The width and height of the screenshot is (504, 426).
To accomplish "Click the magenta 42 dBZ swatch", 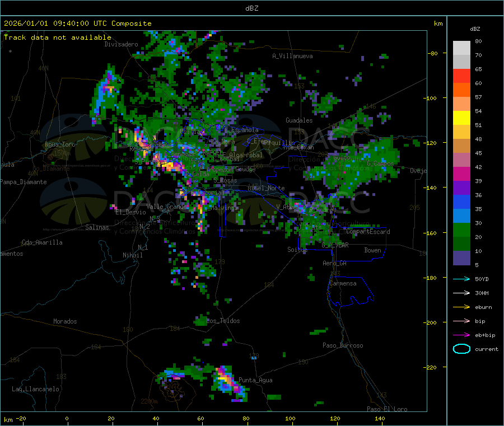I will [x=461, y=174].
